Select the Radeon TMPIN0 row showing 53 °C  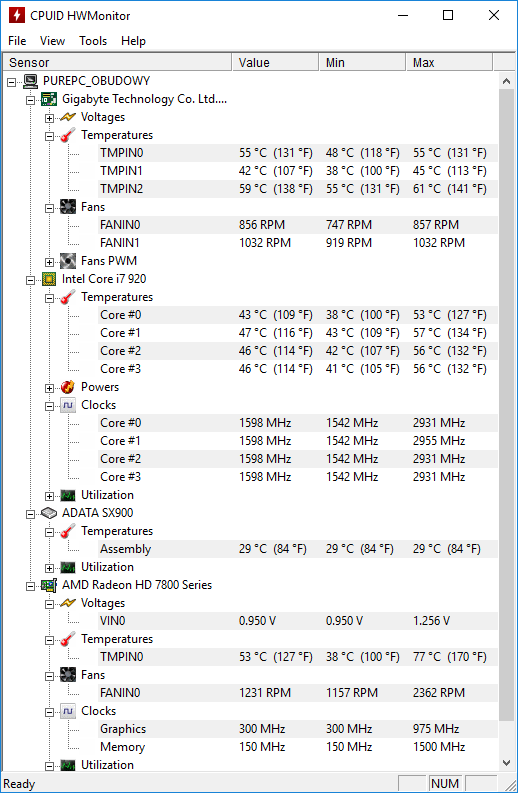click(x=298, y=657)
